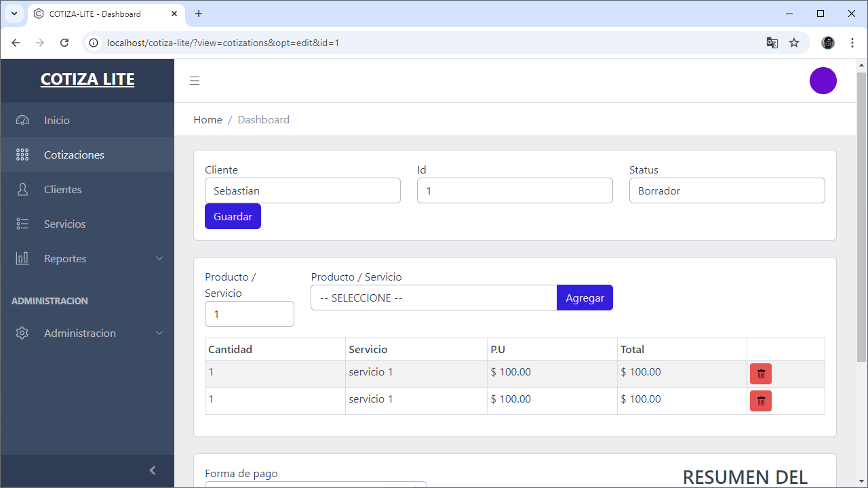Go back in browser history

click(x=16, y=43)
